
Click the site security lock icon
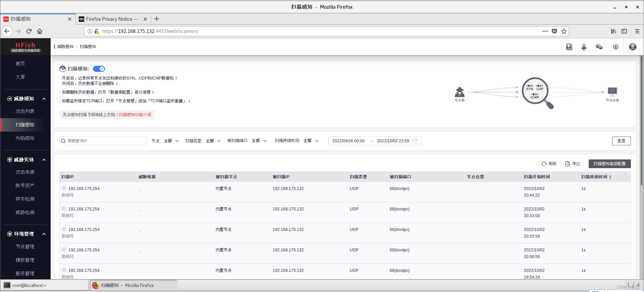coord(97,31)
